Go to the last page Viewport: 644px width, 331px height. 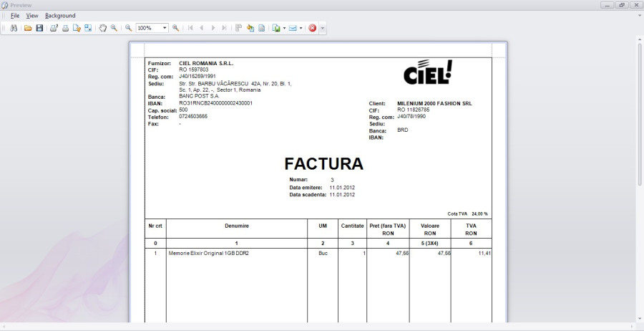point(225,28)
